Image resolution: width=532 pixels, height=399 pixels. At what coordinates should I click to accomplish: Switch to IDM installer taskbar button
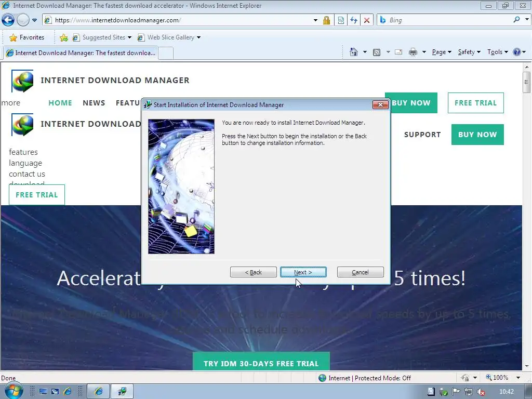point(122,392)
